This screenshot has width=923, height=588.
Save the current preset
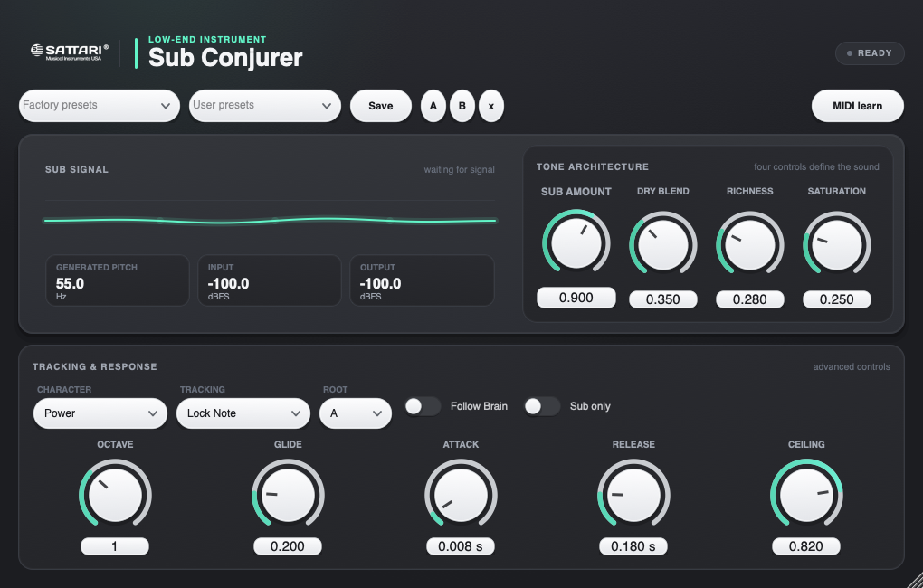tap(381, 106)
